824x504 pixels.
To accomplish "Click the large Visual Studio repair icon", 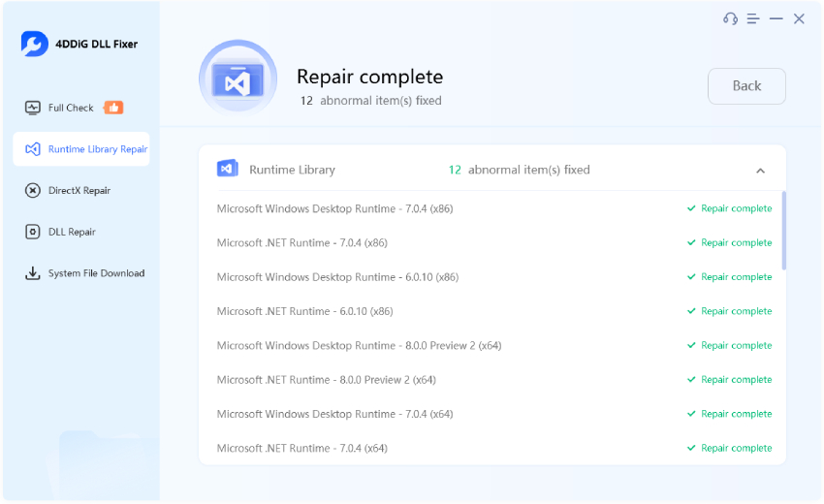I will [238, 79].
